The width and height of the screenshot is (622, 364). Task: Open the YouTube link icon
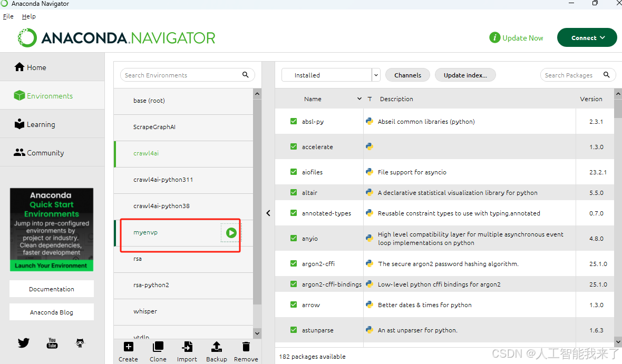click(x=52, y=343)
